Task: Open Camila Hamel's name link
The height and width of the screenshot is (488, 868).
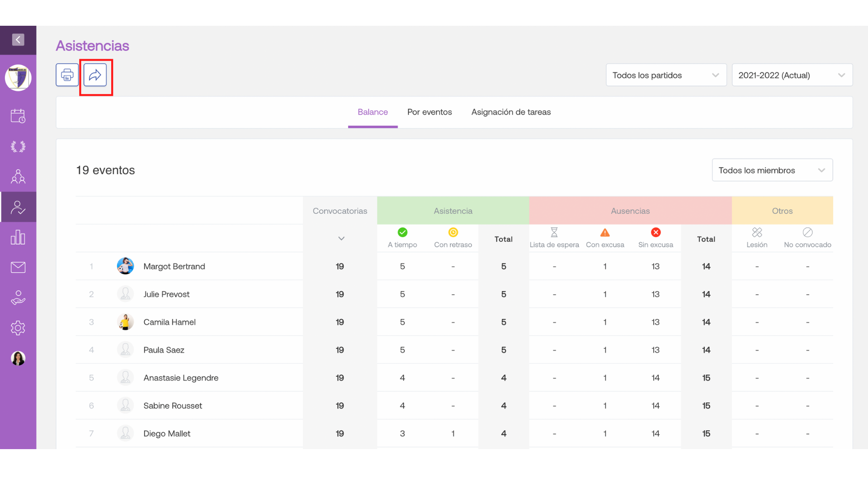Action: tap(170, 322)
